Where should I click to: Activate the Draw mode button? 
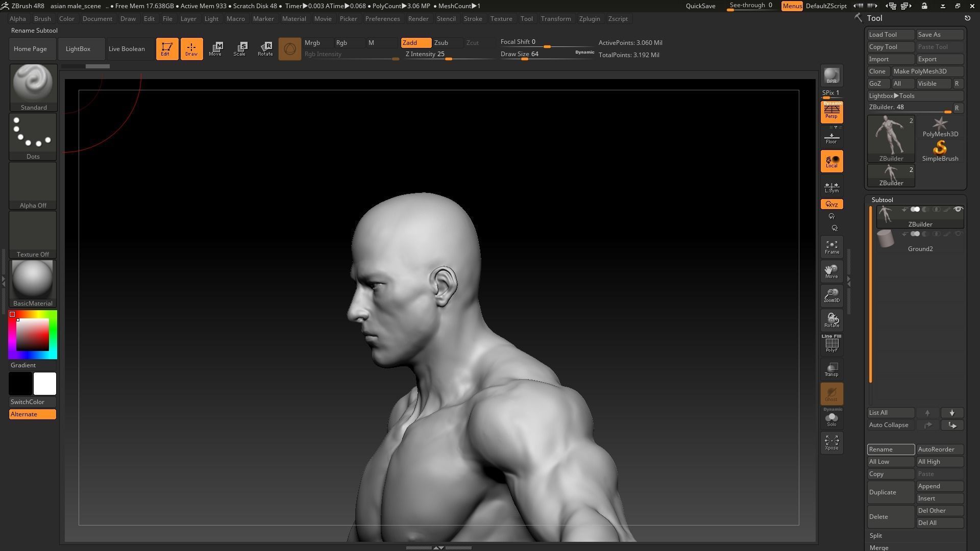(x=191, y=49)
